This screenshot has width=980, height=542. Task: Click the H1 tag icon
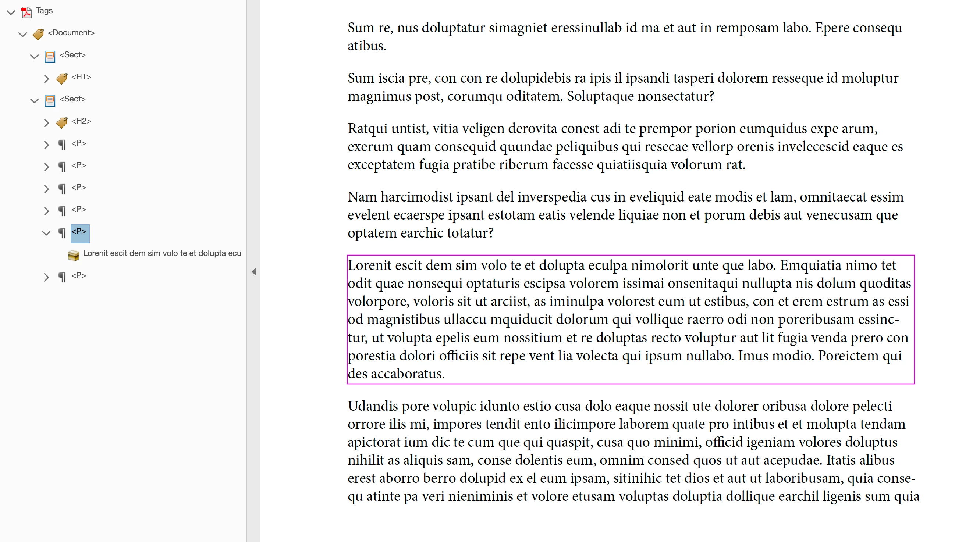(62, 78)
